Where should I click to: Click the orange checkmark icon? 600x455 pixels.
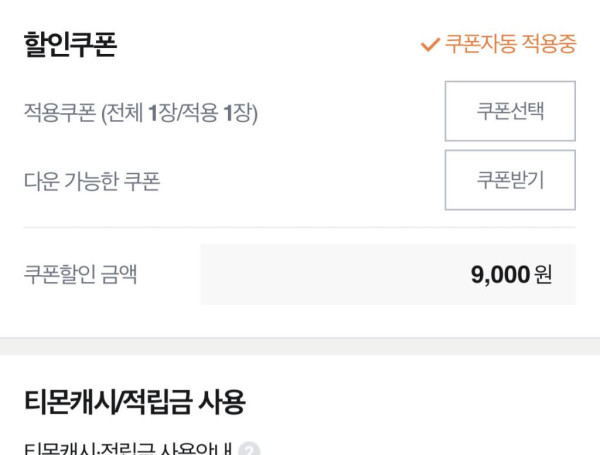430,45
